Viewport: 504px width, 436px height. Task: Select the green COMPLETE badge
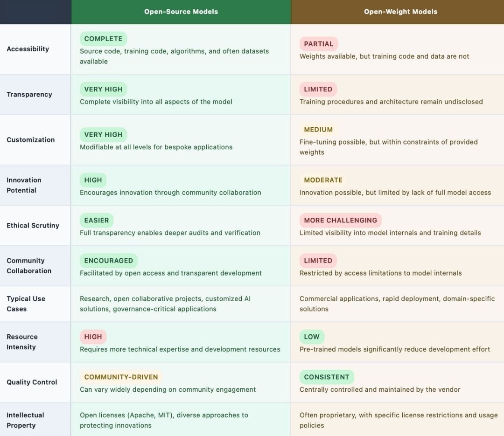[103, 39]
